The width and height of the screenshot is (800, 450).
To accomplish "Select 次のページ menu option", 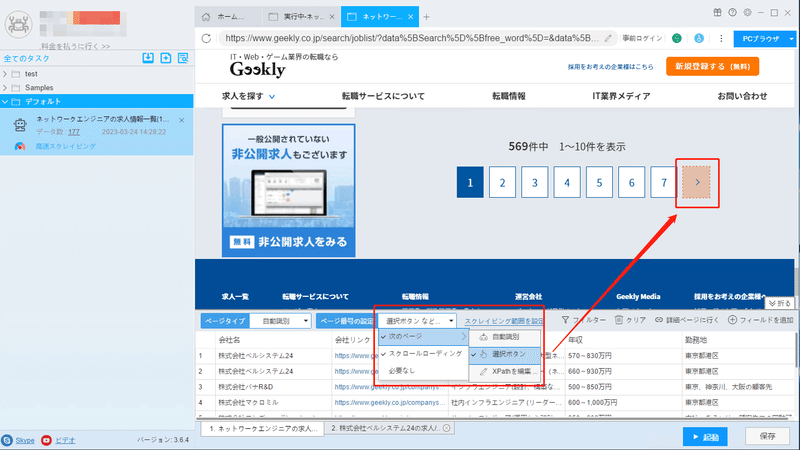I will [423, 337].
